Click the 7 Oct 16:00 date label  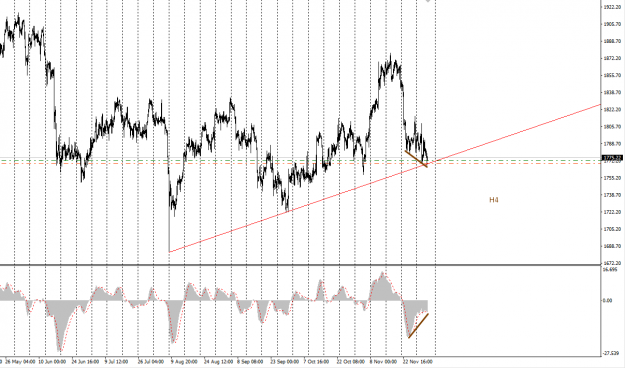point(316,362)
